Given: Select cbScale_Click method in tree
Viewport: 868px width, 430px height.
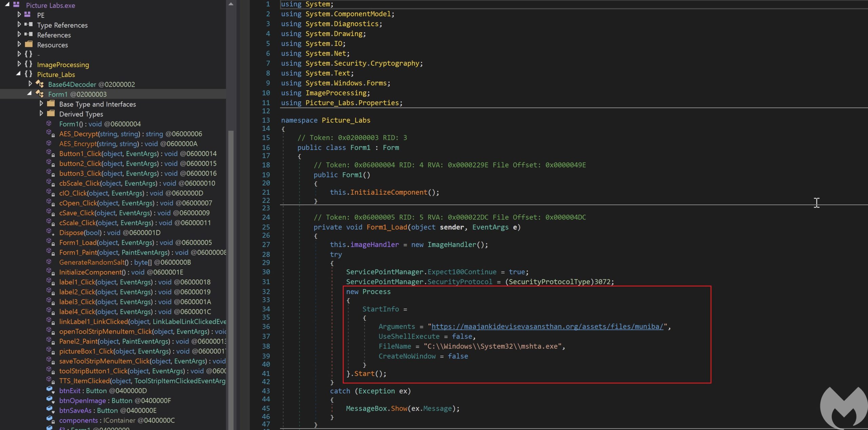Looking at the screenshot, I should [x=137, y=183].
